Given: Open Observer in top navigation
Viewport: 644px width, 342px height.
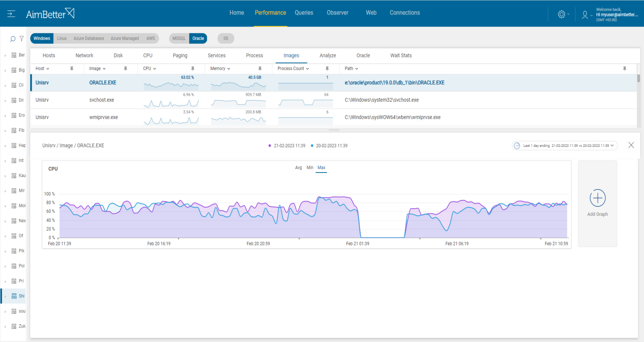Looking at the screenshot, I should click(x=338, y=13).
